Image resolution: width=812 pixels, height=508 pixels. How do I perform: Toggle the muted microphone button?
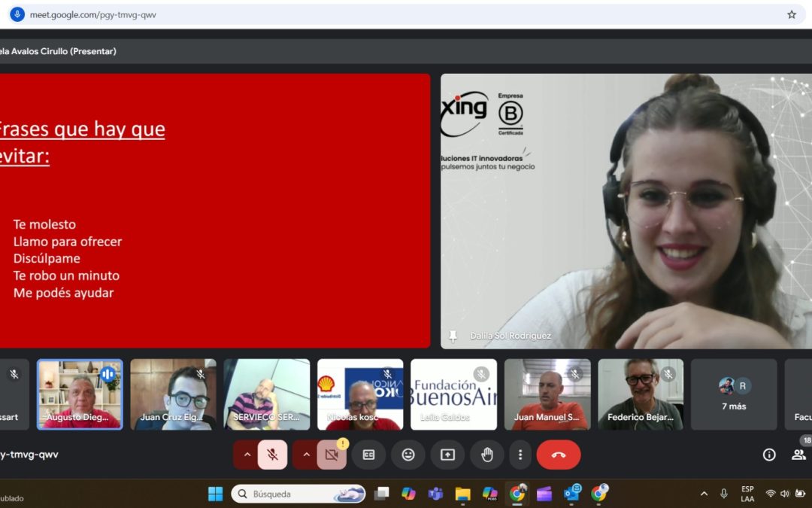click(272, 455)
